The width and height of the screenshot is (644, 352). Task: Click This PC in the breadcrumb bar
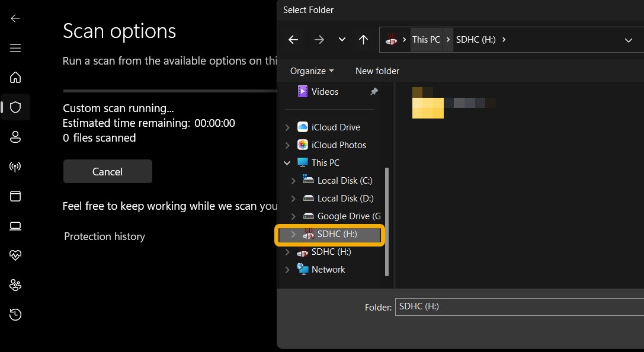[x=426, y=40]
